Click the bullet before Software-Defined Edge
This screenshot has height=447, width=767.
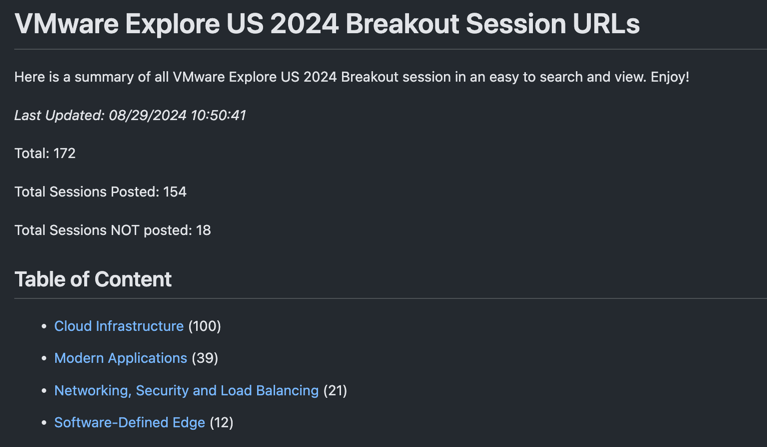click(44, 423)
